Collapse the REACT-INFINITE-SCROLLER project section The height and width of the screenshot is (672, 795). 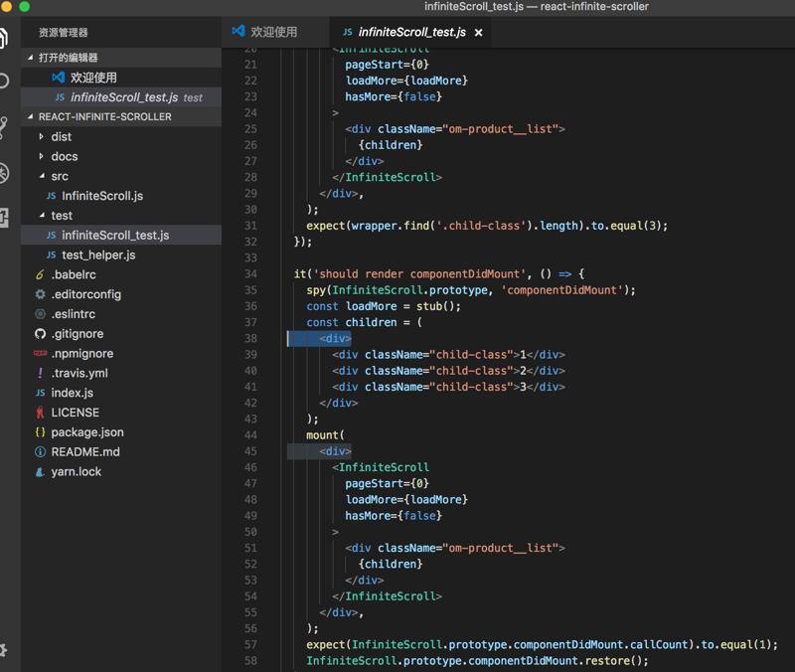click(x=104, y=116)
